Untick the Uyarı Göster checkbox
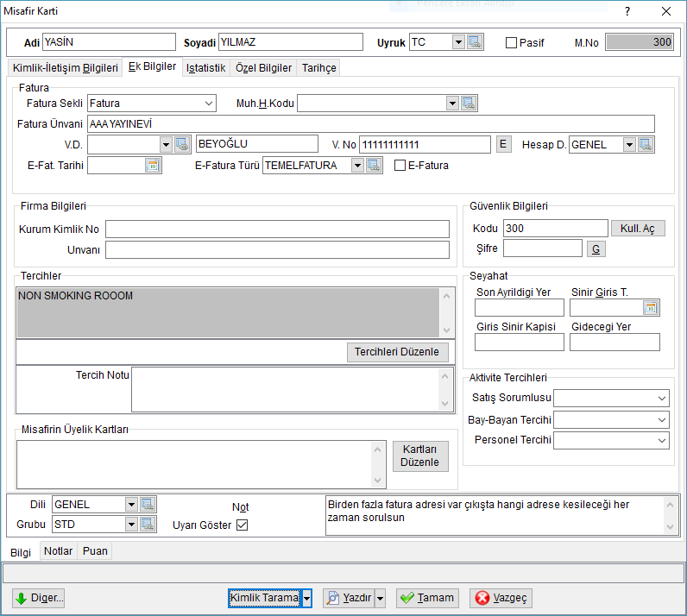 [x=242, y=525]
